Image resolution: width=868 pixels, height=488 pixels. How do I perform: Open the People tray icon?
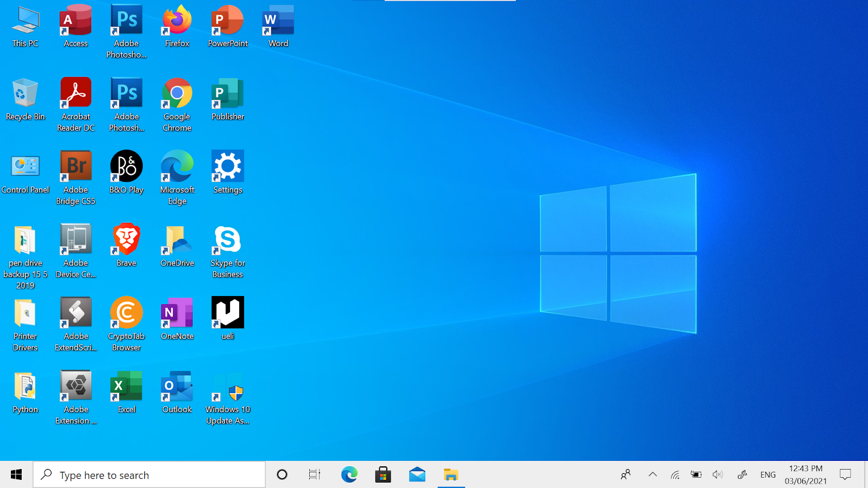[626, 475]
